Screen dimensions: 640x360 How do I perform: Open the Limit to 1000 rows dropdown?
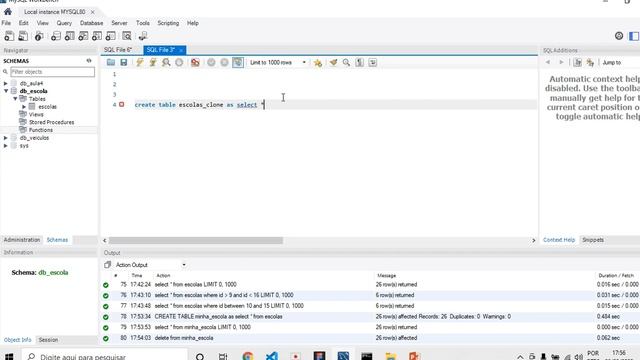[278, 62]
